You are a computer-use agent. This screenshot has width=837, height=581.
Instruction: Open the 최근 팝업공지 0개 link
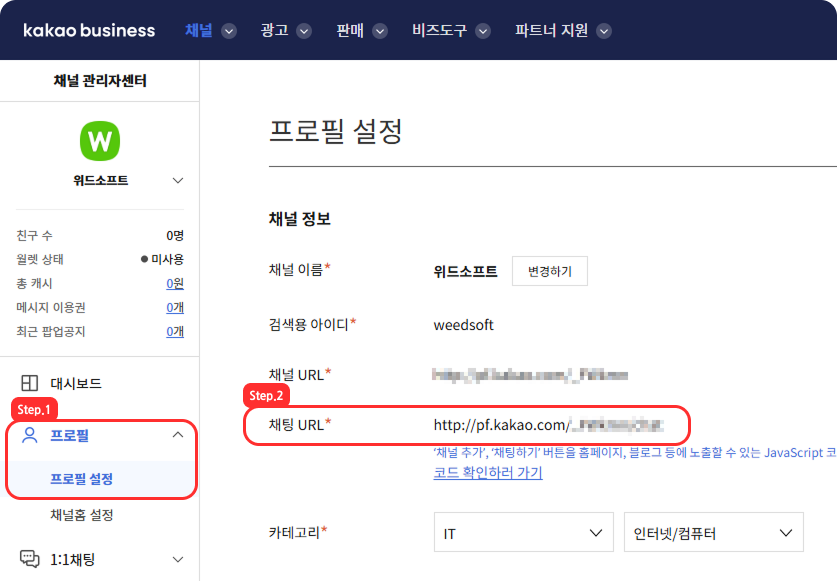tap(175, 332)
